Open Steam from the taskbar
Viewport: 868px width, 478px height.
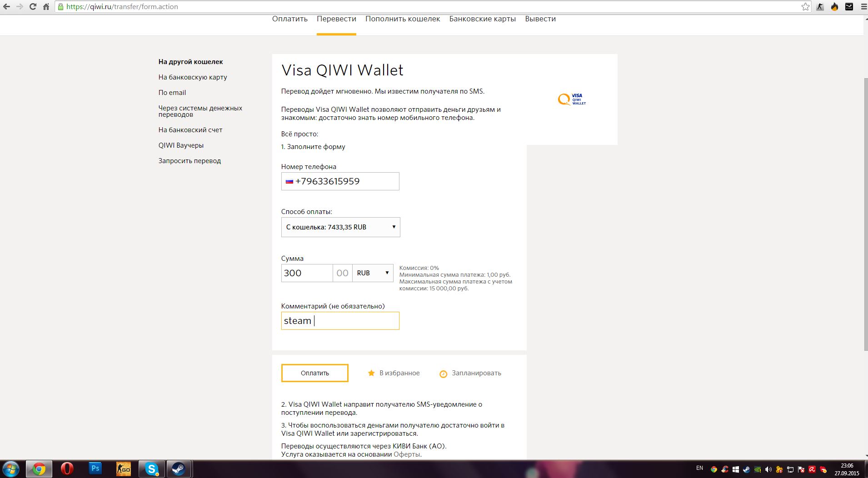point(179,468)
